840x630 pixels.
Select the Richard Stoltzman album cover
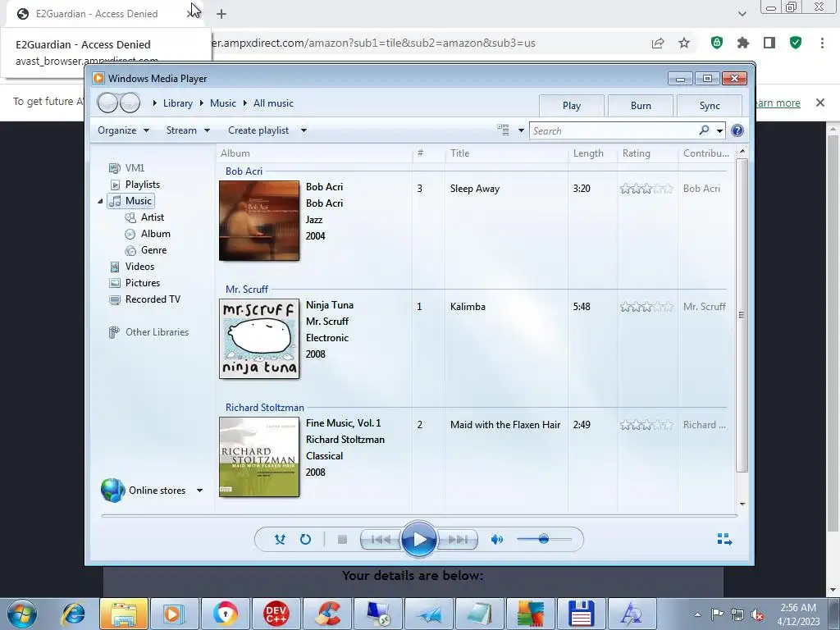259,457
